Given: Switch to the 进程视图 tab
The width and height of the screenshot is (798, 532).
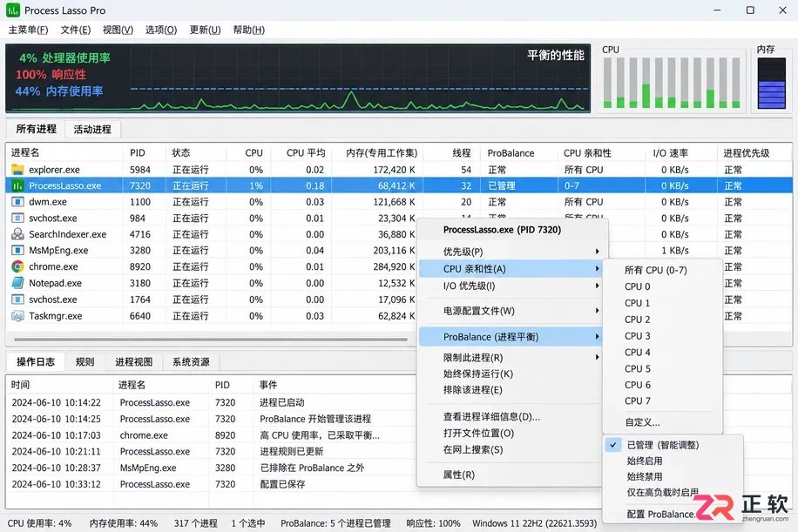Looking at the screenshot, I should click(x=133, y=361).
